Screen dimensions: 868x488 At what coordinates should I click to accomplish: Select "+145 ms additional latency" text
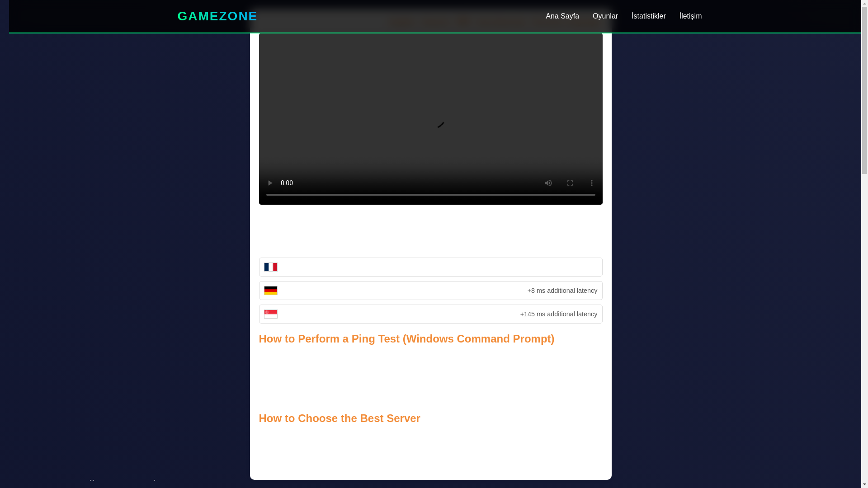click(558, 314)
